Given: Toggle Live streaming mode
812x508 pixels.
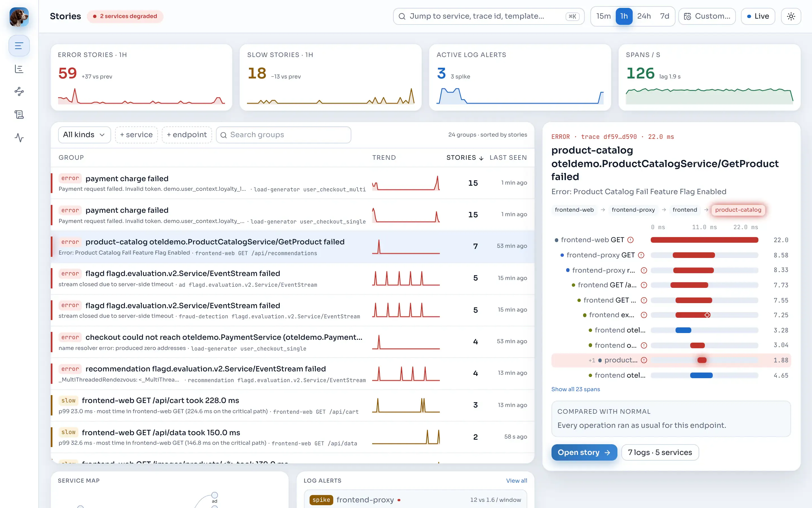Looking at the screenshot, I should (x=758, y=16).
